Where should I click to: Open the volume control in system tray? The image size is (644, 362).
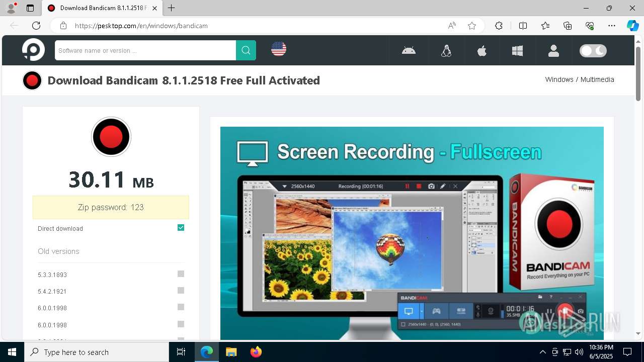pyautogui.click(x=579, y=352)
